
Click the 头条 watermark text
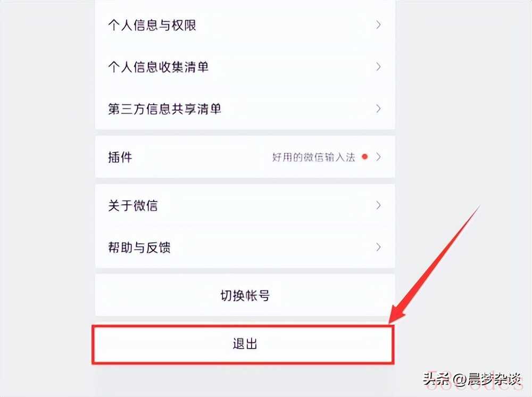[x=436, y=378]
